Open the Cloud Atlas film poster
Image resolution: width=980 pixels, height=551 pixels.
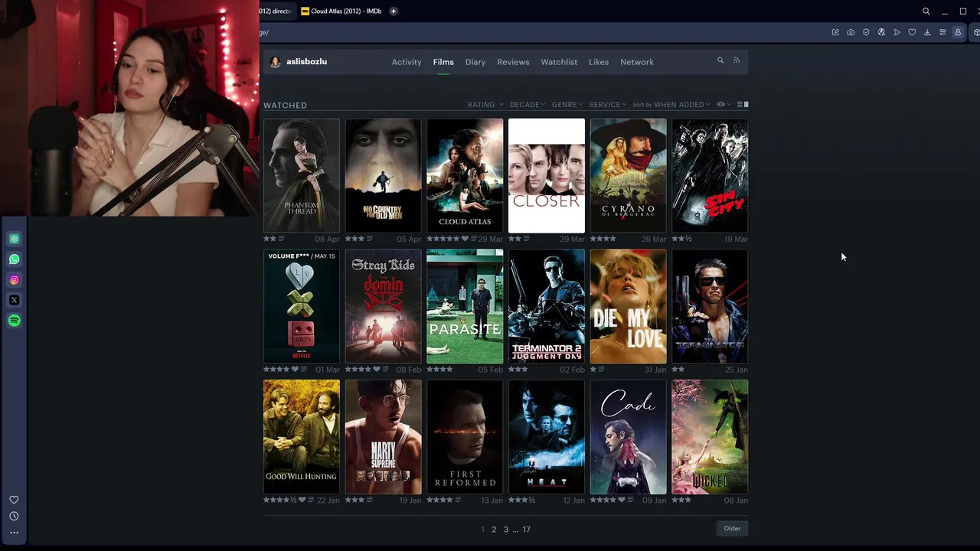pyautogui.click(x=465, y=175)
